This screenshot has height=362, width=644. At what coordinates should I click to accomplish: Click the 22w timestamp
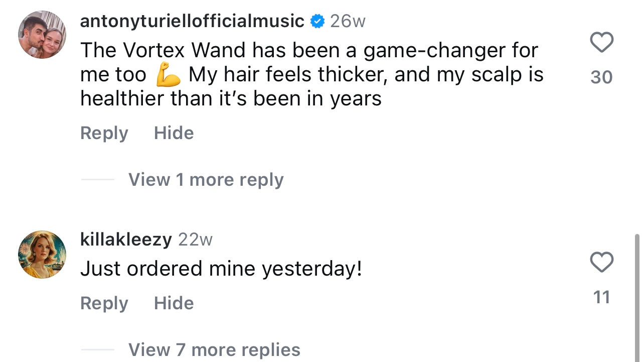196,239
